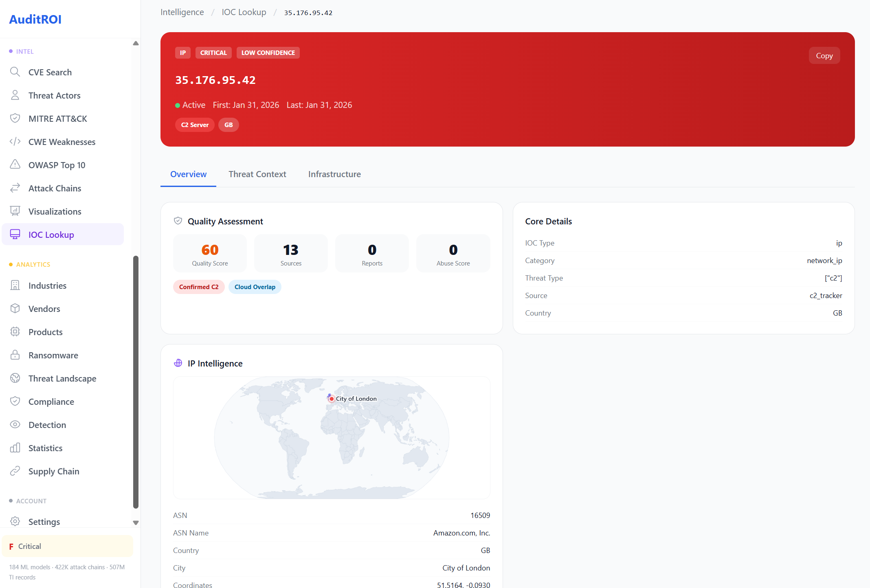Open the Infrastructure tab

pos(334,174)
